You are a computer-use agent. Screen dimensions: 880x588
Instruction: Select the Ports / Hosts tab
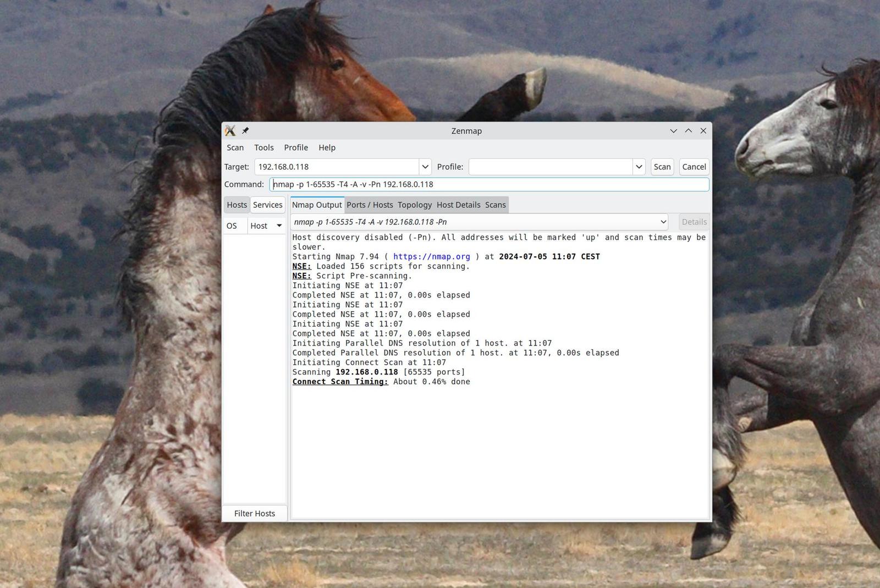coord(370,205)
